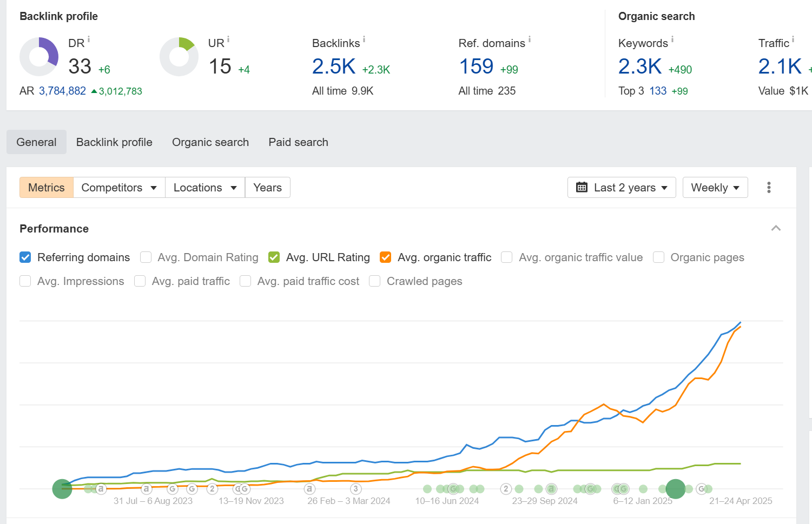
Task: Click the DR donut chart
Action: [39, 57]
